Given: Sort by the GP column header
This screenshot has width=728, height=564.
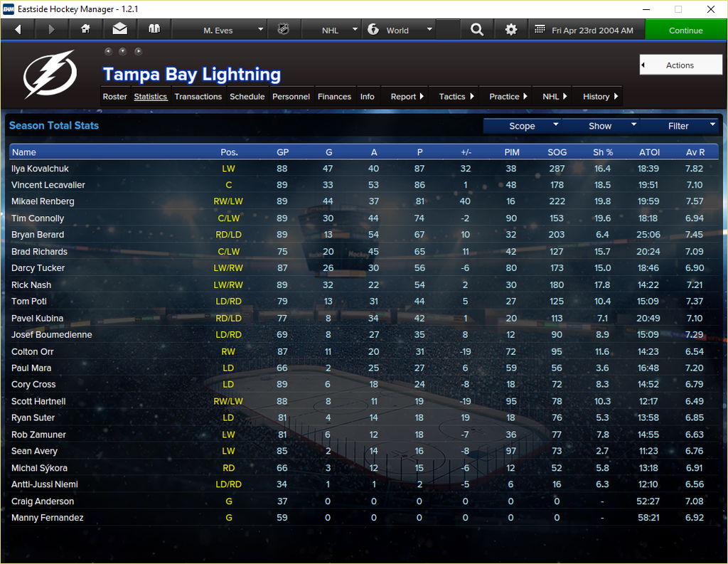Looking at the screenshot, I should click(283, 152).
